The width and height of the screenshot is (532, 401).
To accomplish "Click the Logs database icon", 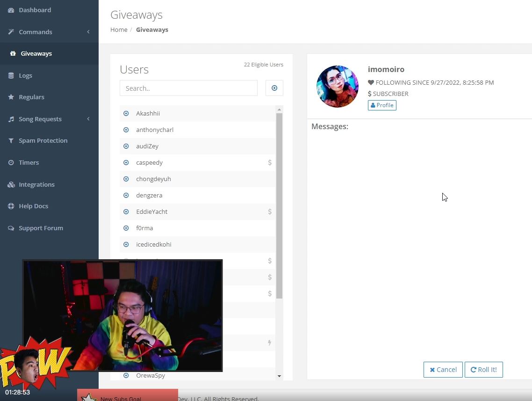I will (11, 75).
